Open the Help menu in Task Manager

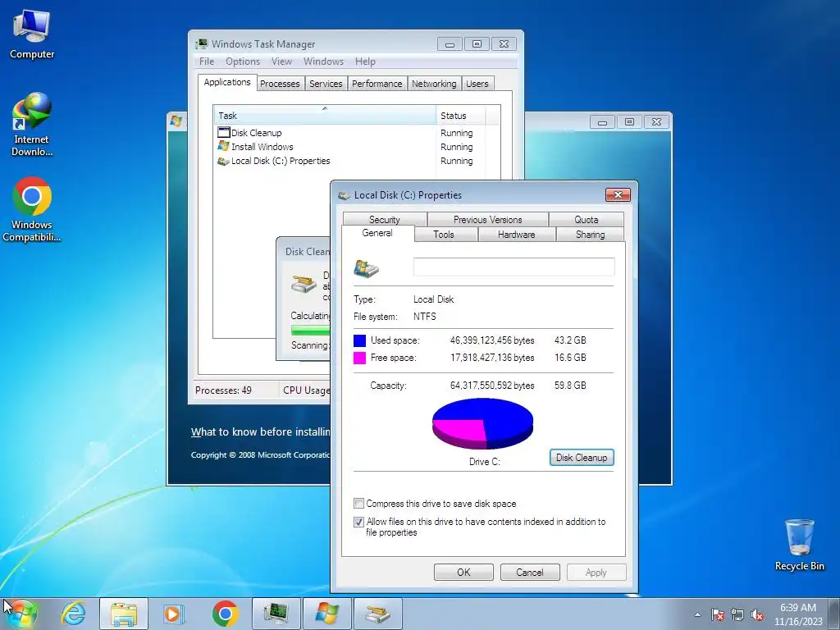pyautogui.click(x=365, y=61)
